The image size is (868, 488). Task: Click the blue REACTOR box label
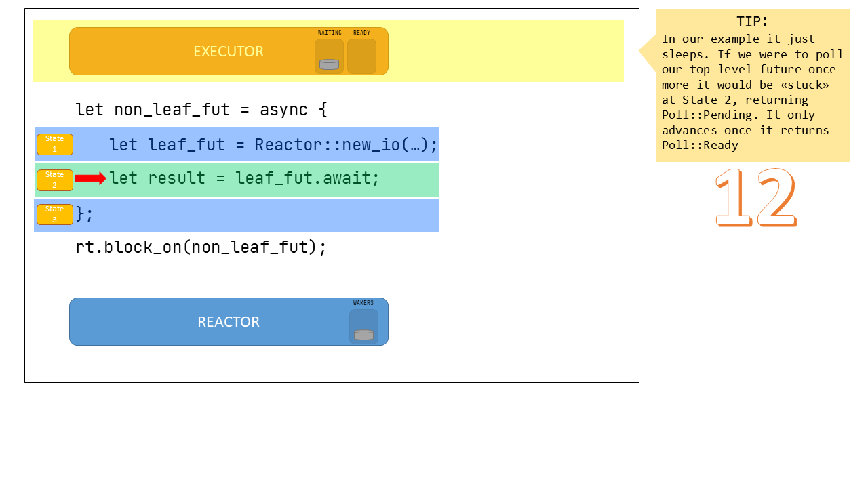(229, 322)
